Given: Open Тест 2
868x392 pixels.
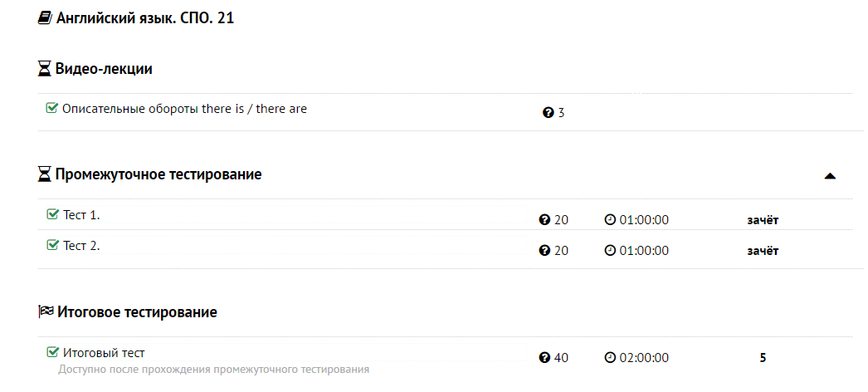Looking at the screenshot, I should 81,246.
